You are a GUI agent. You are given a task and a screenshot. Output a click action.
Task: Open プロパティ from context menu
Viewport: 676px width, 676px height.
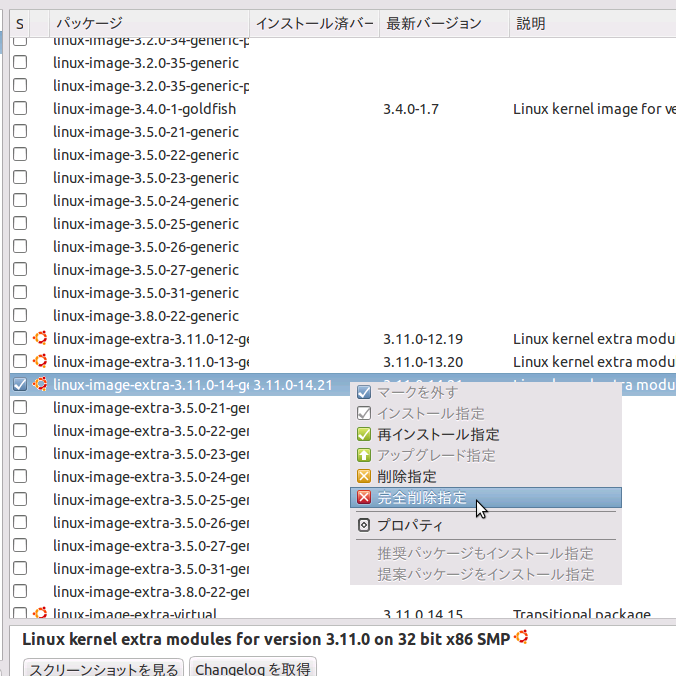click(485, 525)
